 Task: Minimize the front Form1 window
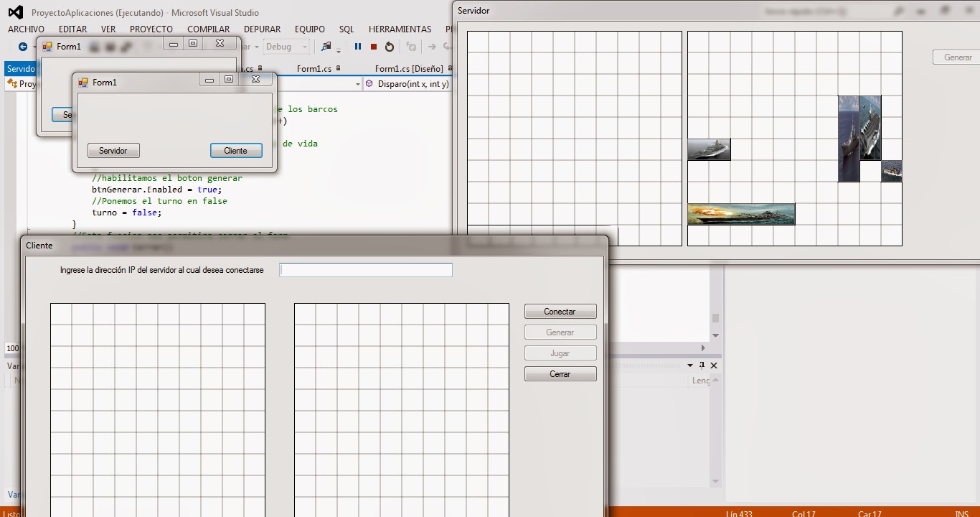pyautogui.click(x=209, y=79)
